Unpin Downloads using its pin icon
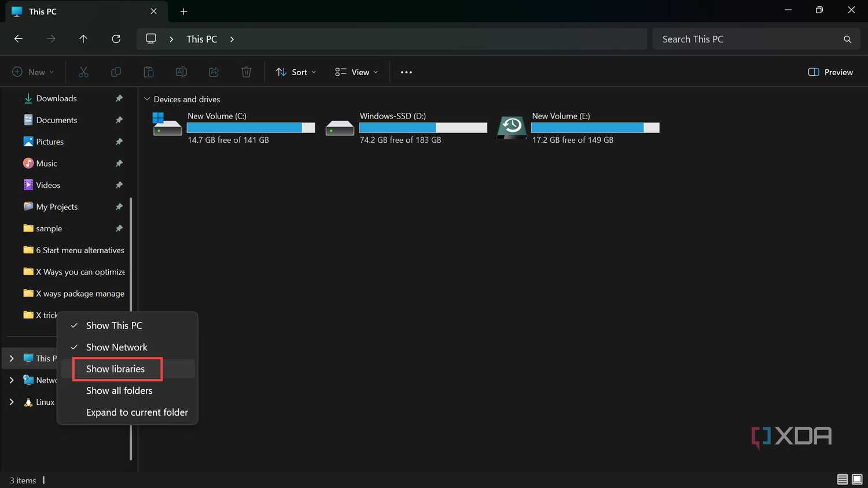 [x=119, y=98]
